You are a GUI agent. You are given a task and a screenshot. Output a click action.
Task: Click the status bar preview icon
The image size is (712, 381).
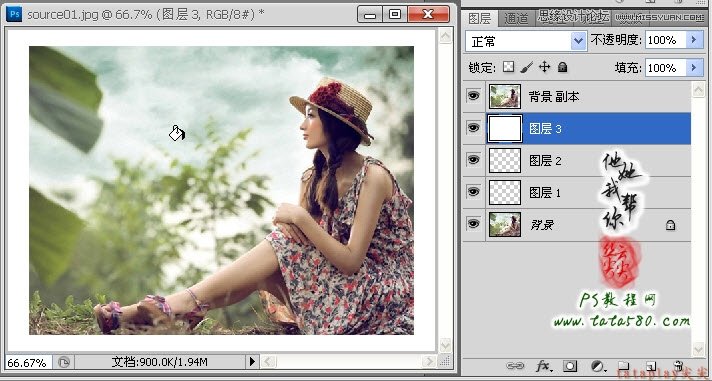(x=64, y=362)
